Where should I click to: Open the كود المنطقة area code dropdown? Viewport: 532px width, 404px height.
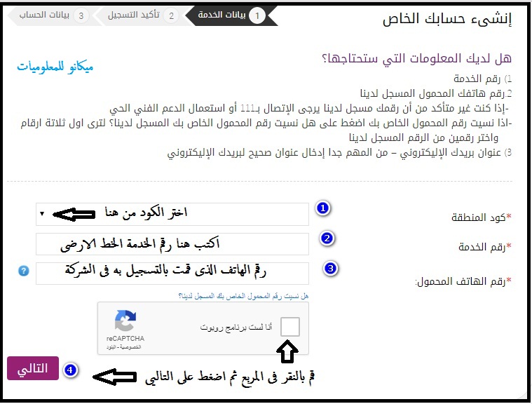tap(172, 214)
